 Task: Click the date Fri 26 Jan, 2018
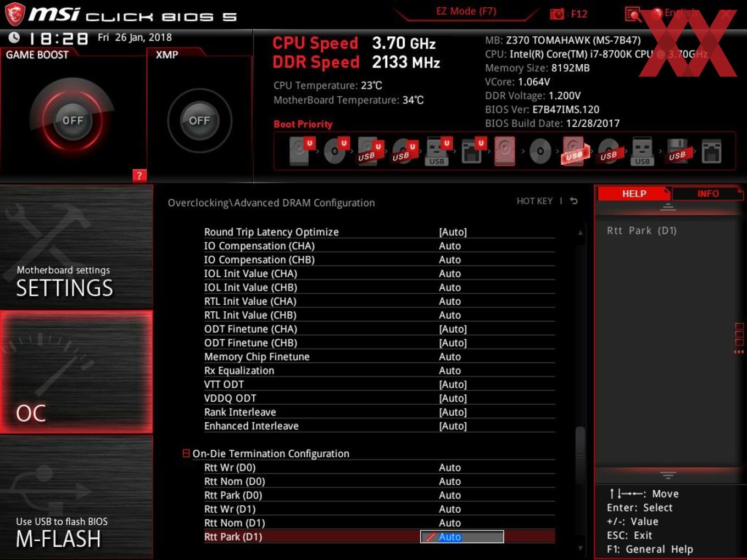(135, 37)
